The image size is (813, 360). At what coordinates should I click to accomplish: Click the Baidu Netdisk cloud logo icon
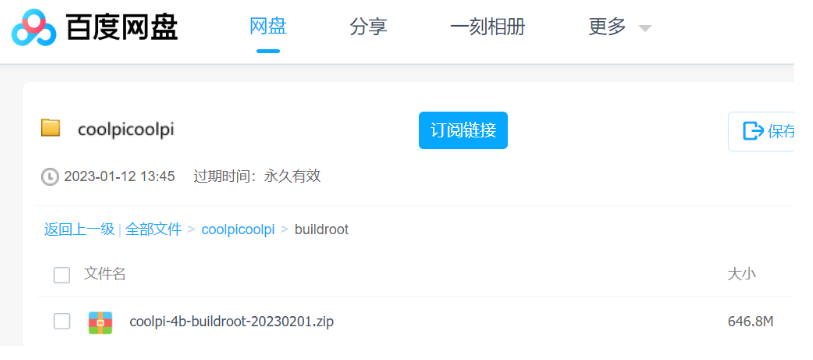pyautogui.click(x=33, y=27)
